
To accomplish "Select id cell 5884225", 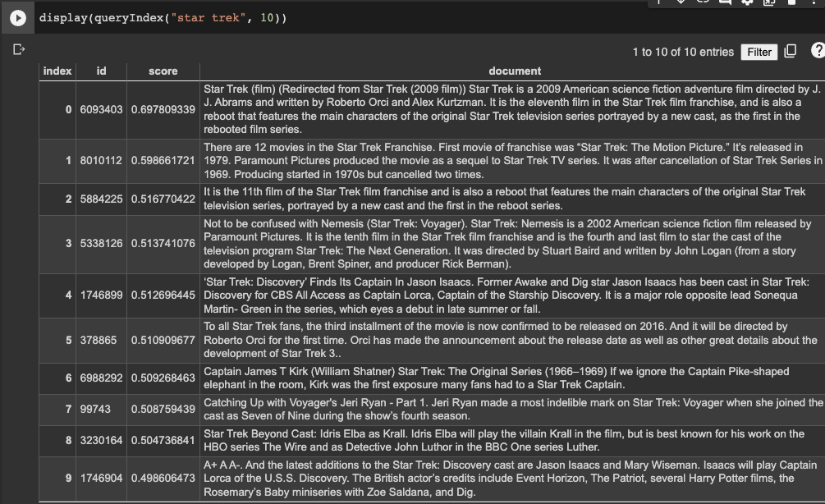I will [x=101, y=199].
